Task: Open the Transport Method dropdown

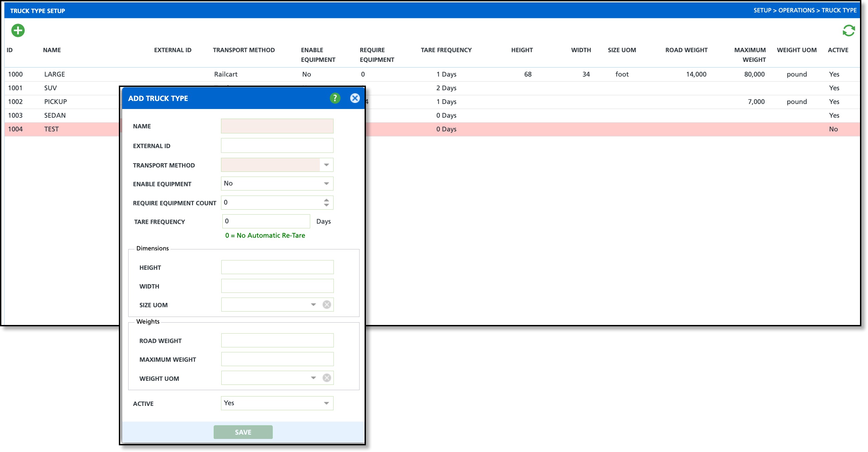Action: pos(326,165)
